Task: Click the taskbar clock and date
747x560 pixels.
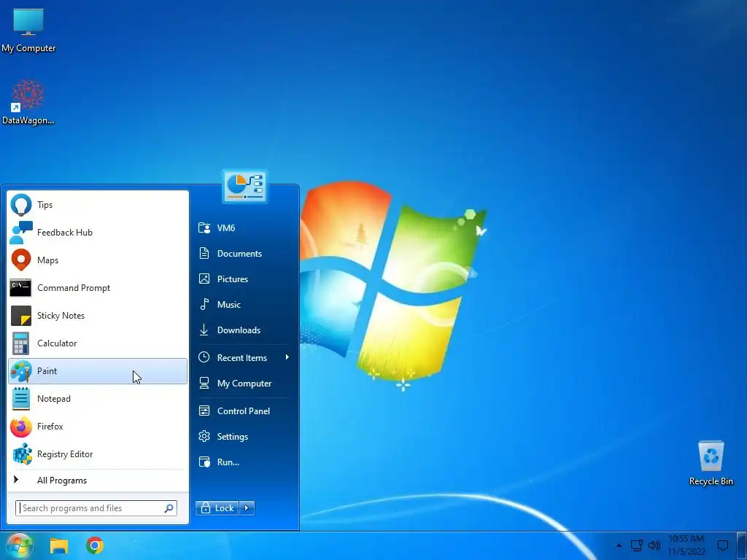Action: pyautogui.click(x=686, y=545)
